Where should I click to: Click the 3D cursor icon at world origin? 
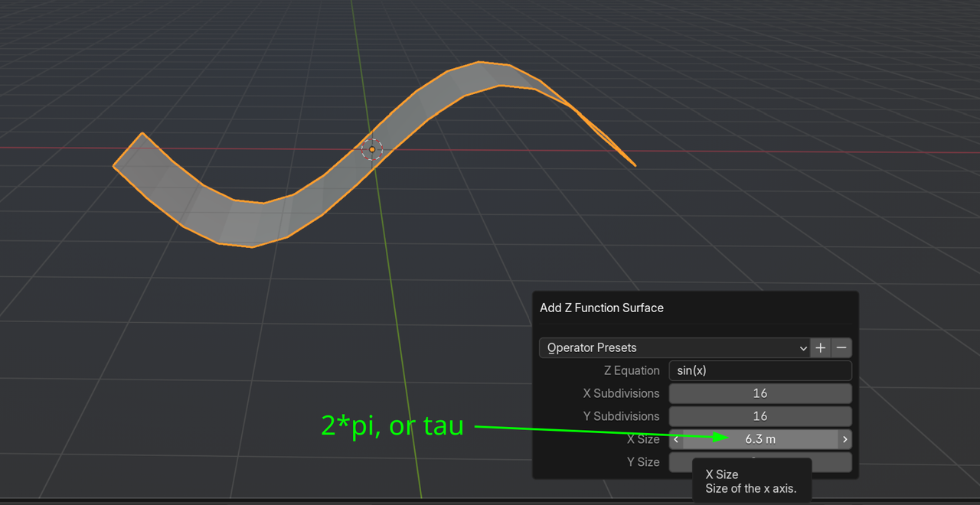[371, 149]
